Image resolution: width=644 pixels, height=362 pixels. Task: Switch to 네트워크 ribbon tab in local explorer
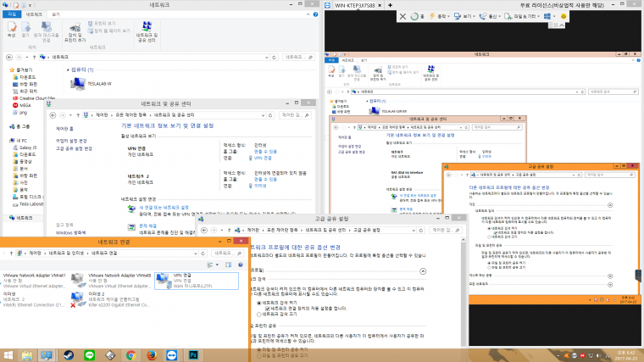click(x=34, y=14)
